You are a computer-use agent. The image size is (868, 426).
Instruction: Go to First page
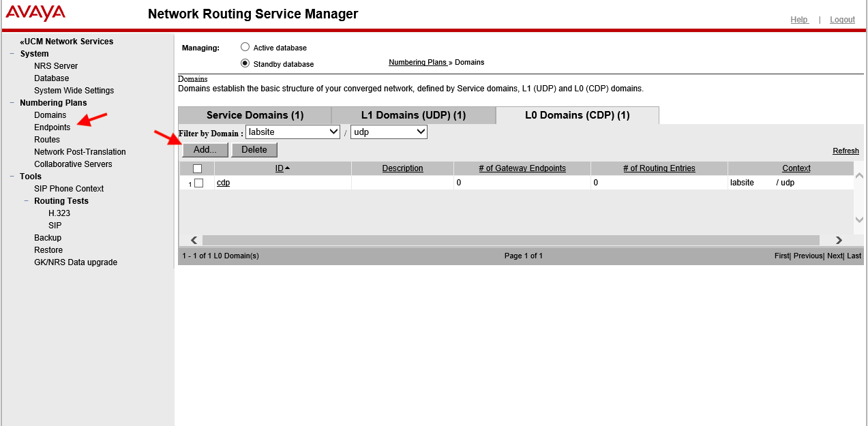[x=782, y=256]
